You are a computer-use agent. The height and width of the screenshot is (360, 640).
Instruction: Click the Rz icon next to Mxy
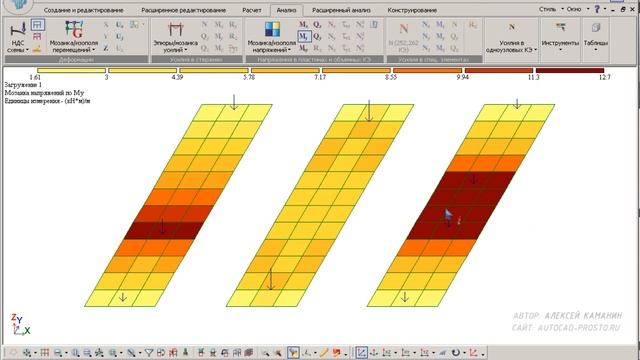pos(318,48)
